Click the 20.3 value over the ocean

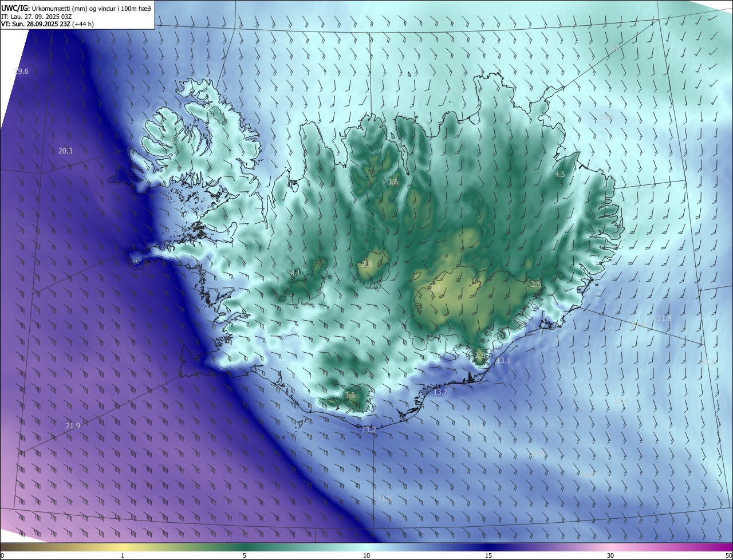(x=65, y=151)
